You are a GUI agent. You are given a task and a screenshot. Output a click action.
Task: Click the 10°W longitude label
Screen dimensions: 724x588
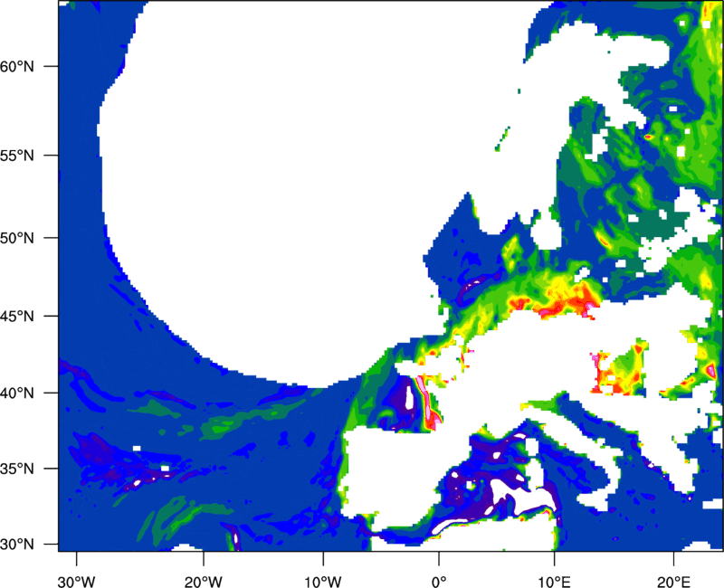coord(323,582)
